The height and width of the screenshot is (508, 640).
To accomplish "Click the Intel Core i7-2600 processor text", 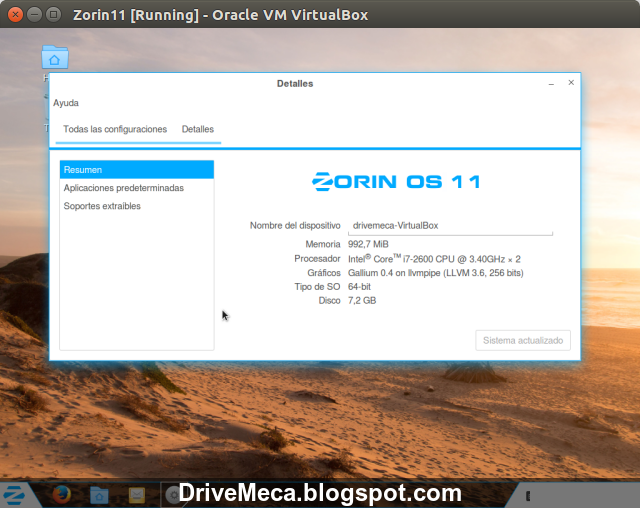I will tap(434, 259).
